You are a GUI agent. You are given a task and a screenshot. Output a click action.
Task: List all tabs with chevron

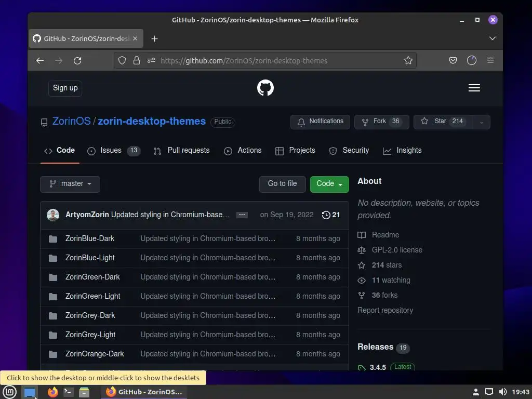[x=493, y=38]
